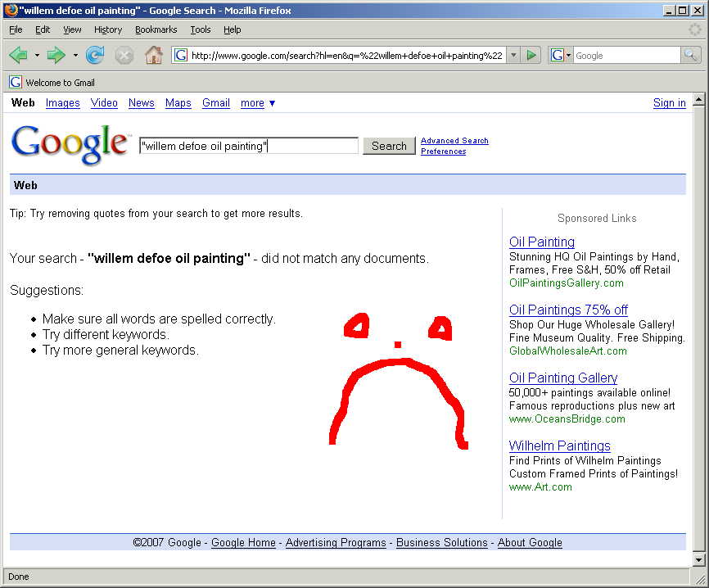Open the Advanced Search link

pos(454,141)
